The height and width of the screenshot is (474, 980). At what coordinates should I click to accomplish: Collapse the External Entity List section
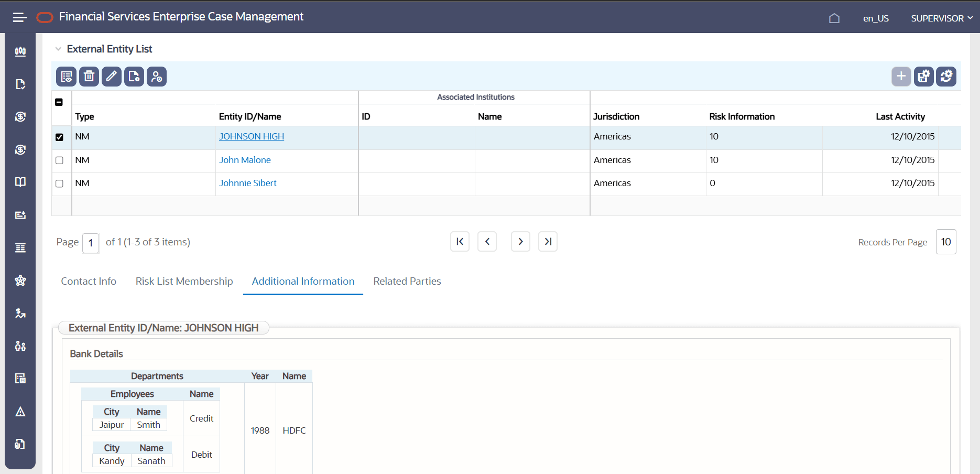(x=58, y=49)
